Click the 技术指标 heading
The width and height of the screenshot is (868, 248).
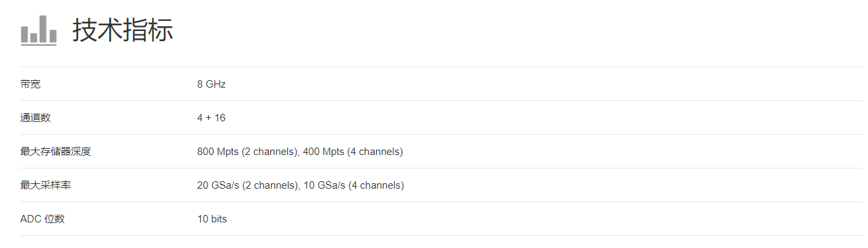click(x=123, y=30)
